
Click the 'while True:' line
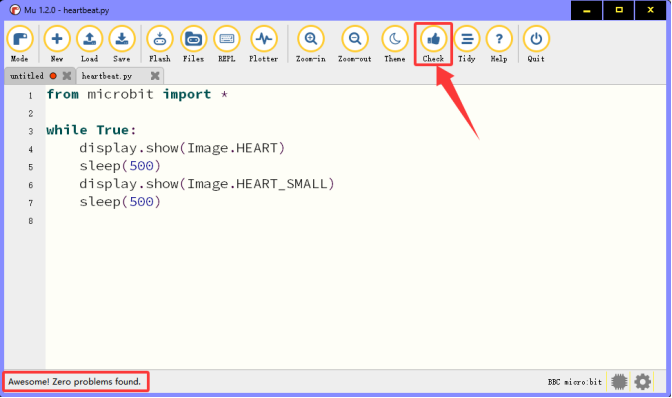coord(91,130)
